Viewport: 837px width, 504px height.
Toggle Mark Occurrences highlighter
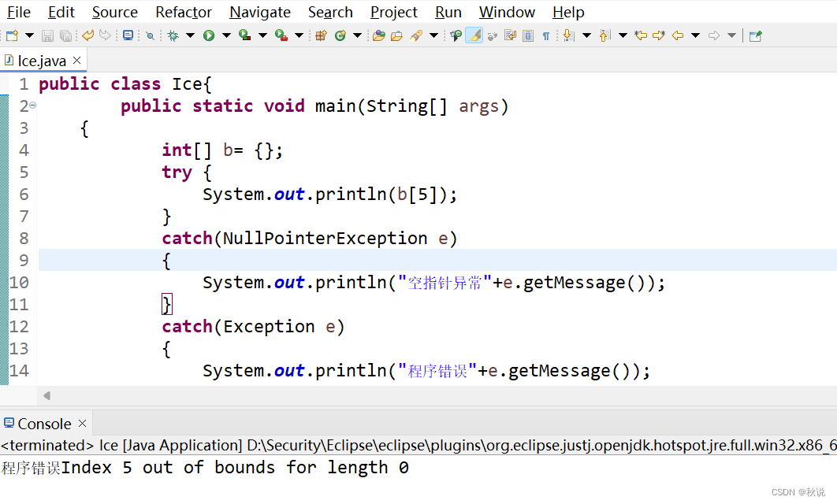(x=474, y=35)
